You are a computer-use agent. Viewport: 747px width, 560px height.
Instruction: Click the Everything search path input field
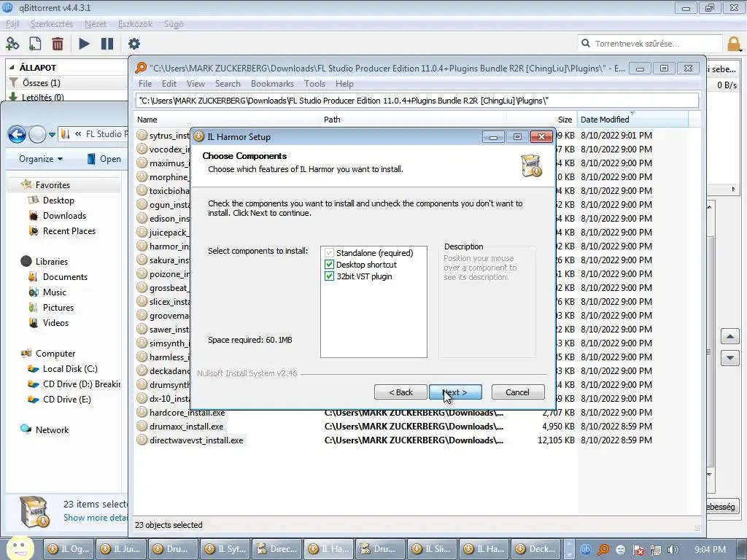[417, 101]
